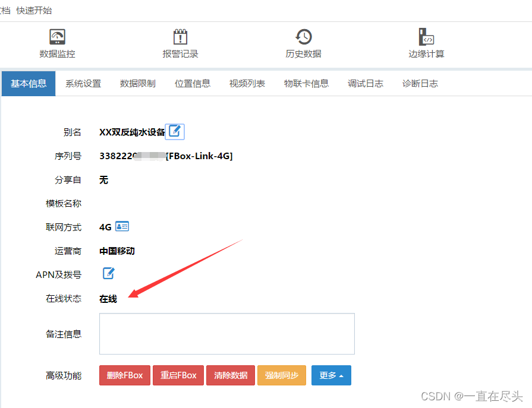The width and height of the screenshot is (532, 408).
Task: Click the 中国移动 operator value
Action: coord(117,251)
